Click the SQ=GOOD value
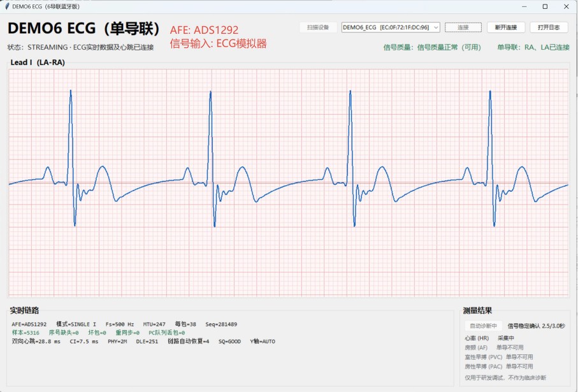 pos(229,342)
